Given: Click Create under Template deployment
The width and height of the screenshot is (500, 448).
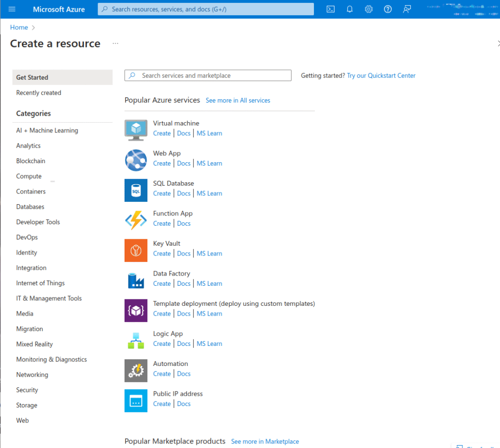Looking at the screenshot, I should tap(162, 314).
